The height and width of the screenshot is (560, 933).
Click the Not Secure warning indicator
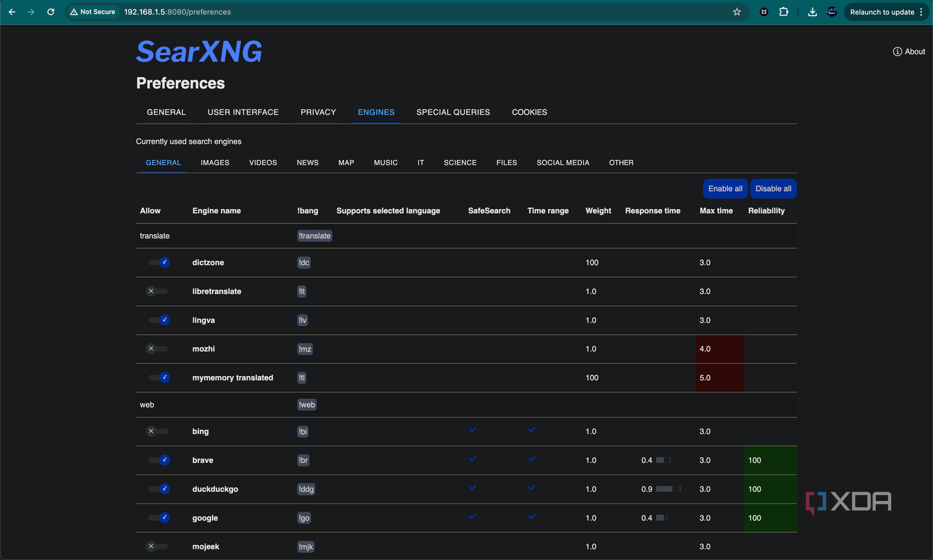tap(93, 12)
